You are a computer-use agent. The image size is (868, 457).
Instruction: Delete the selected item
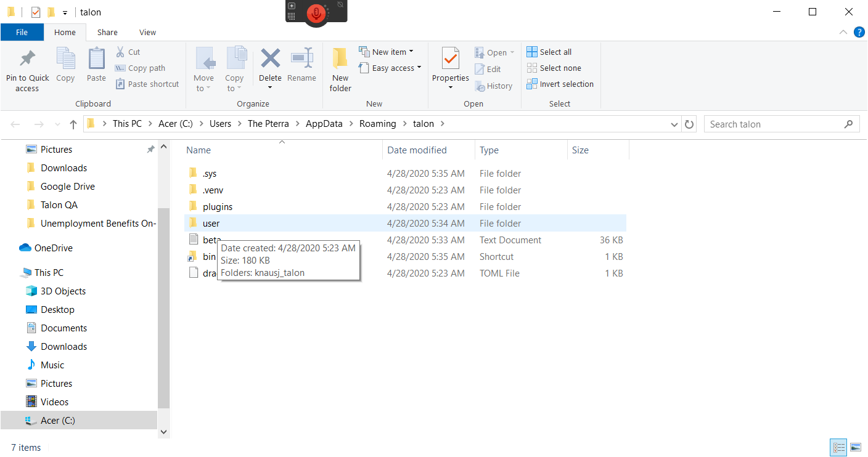[270, 69]
